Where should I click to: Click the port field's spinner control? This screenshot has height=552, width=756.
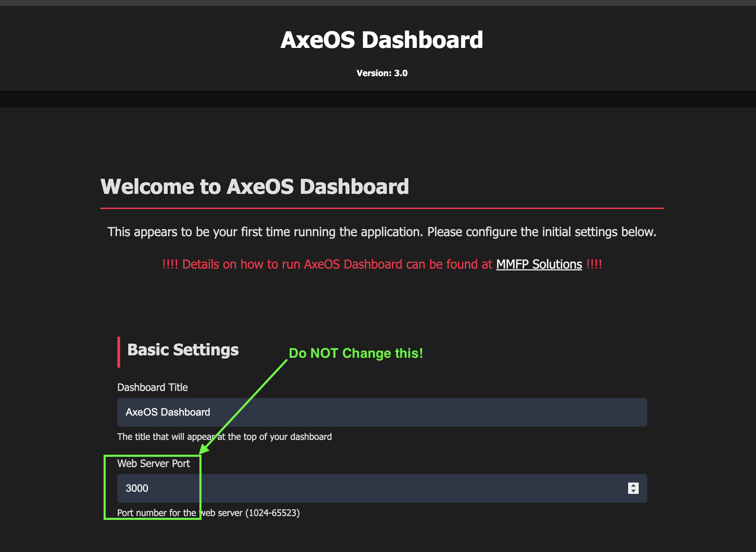(x=633, y=489)
